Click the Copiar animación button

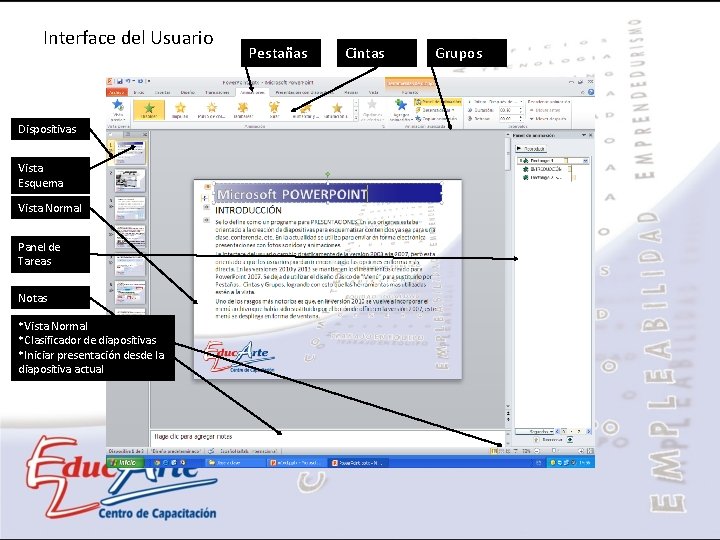436,118
